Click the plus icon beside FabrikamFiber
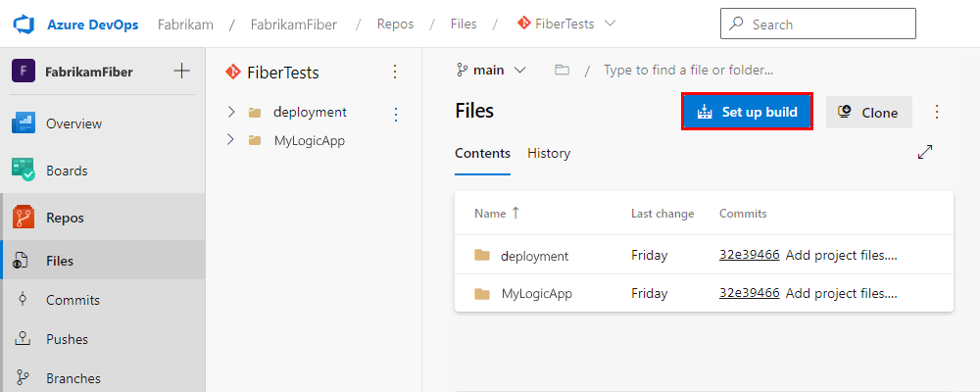980x392 pixels. pos(181,71)
